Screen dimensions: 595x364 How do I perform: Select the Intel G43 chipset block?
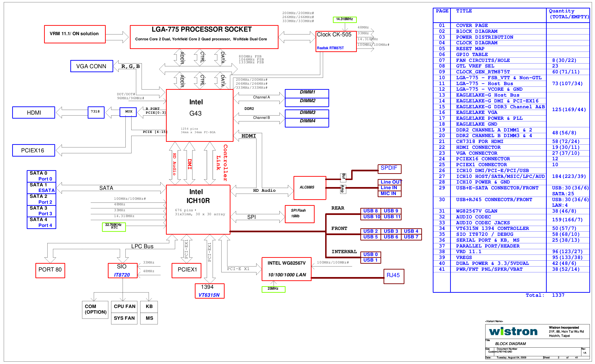pyautogui.click(x=200, y=115)
